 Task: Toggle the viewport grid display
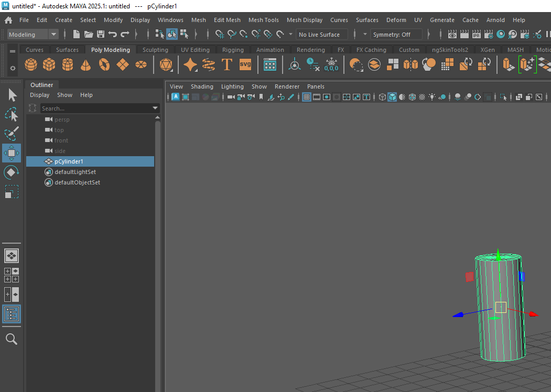306,97
